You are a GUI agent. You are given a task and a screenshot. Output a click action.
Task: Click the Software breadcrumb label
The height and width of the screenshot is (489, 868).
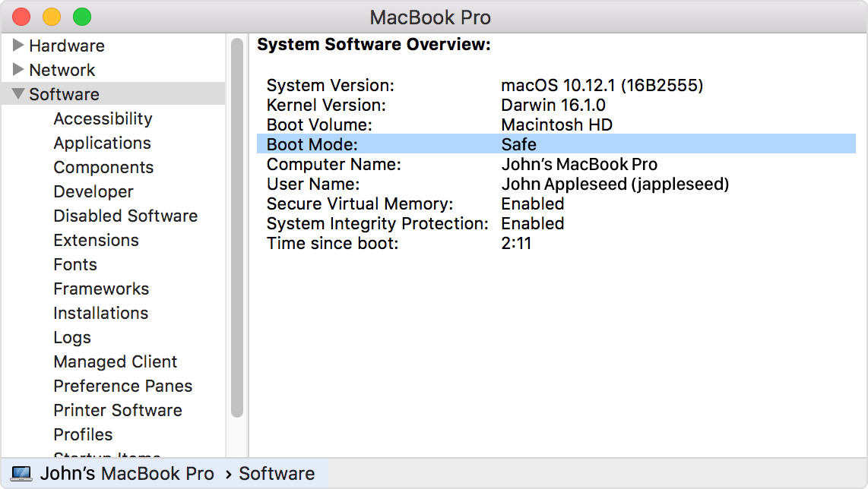coord(277,473)
